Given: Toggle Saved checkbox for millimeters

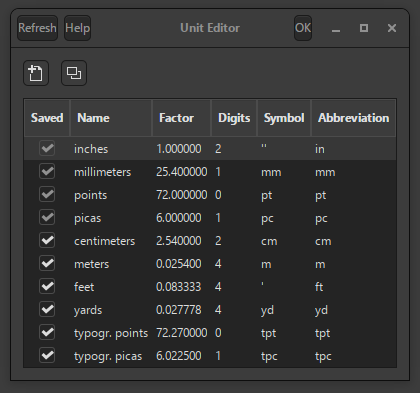Looking at the screenshot, I should click(47, 171).
